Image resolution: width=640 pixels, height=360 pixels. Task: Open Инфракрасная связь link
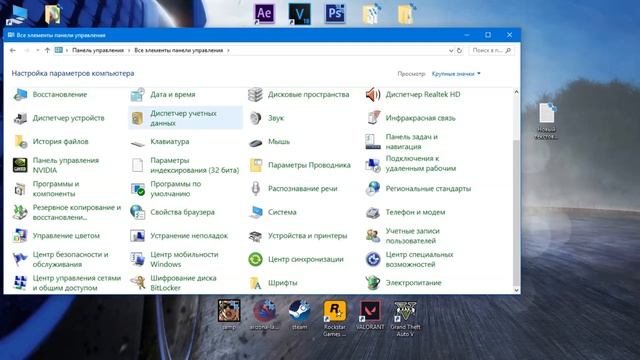420,118
